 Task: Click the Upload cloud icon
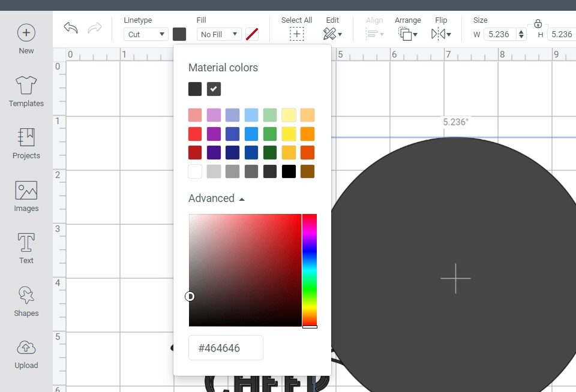26,347
